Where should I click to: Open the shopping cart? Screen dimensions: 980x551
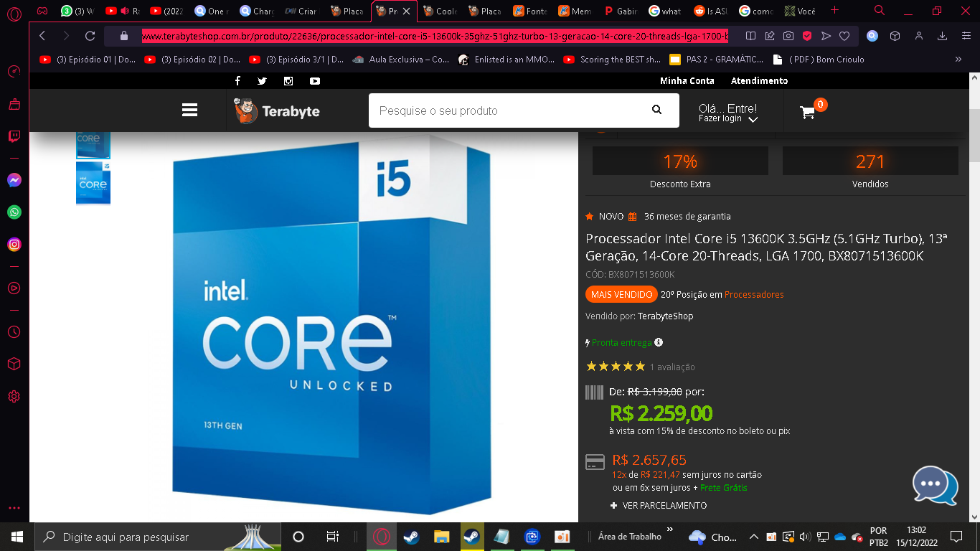(x=808, y=113)
